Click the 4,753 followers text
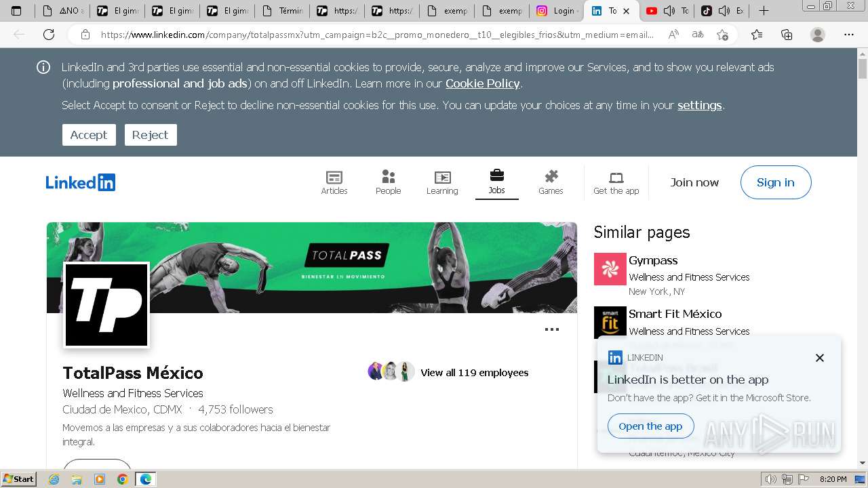 pyautogui.click(x=235, y=409)
